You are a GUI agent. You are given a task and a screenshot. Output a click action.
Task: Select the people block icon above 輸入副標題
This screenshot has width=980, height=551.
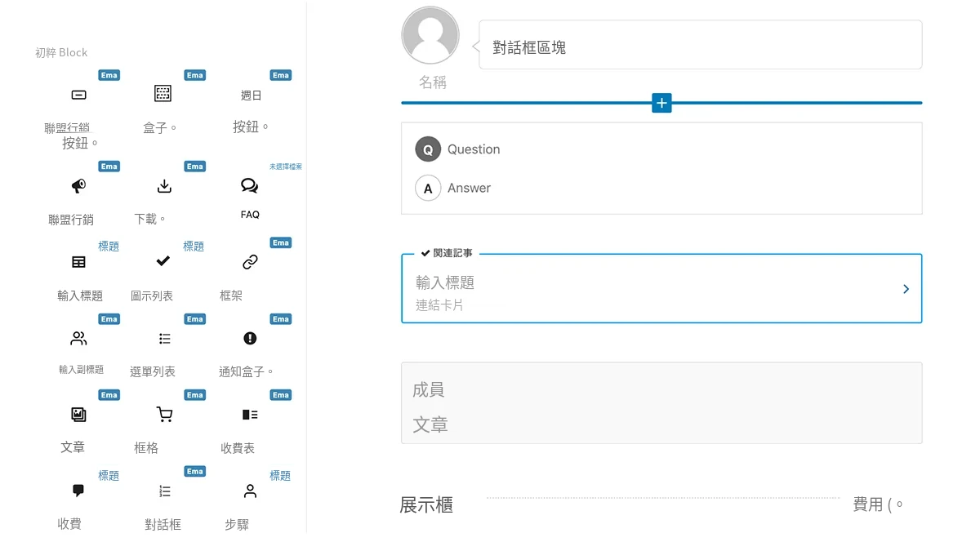coord(78,338)
